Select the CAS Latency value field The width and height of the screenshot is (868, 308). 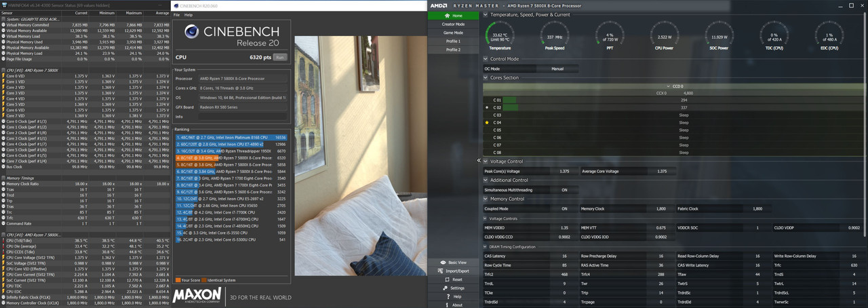click(564, 256)
